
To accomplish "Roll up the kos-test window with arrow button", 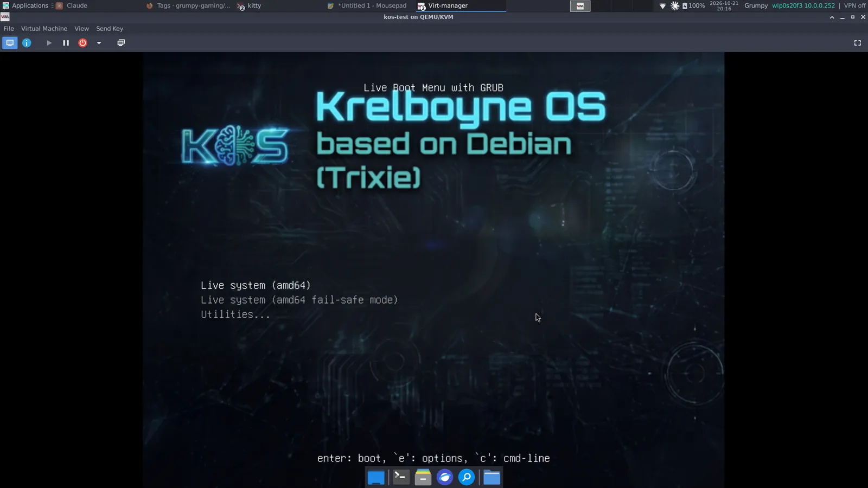I will (x=832, y=17).
